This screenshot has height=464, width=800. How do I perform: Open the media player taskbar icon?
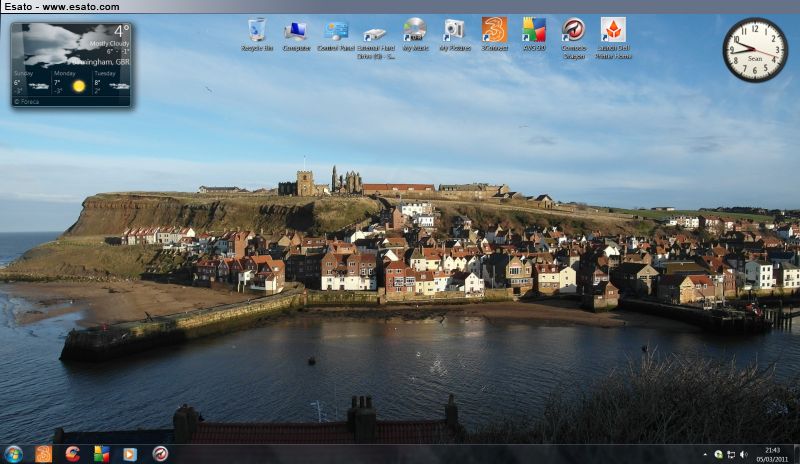point(130,454)
